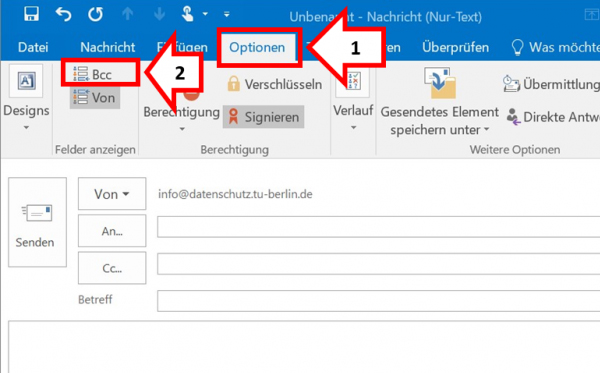Viewport: 600px width, 373px height.
Task: Open touch mode dropdown arrow
Action: (x=205, y=14)
